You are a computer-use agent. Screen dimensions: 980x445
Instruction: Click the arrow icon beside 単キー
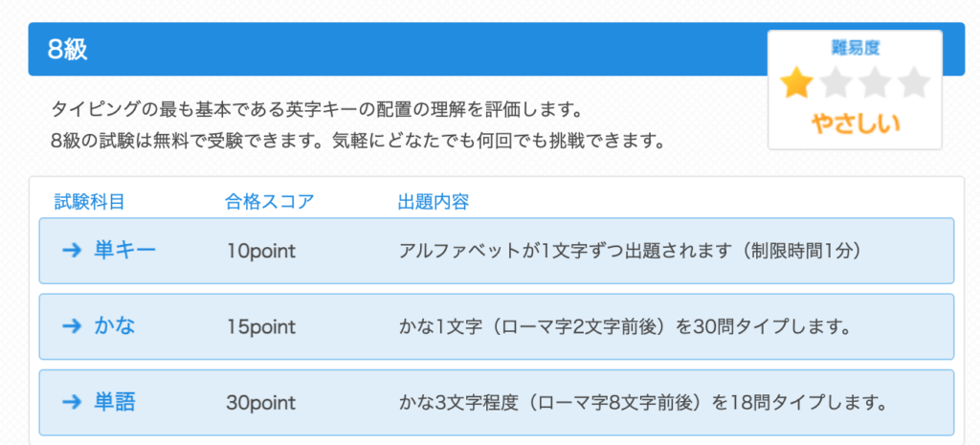pos(70,251)
